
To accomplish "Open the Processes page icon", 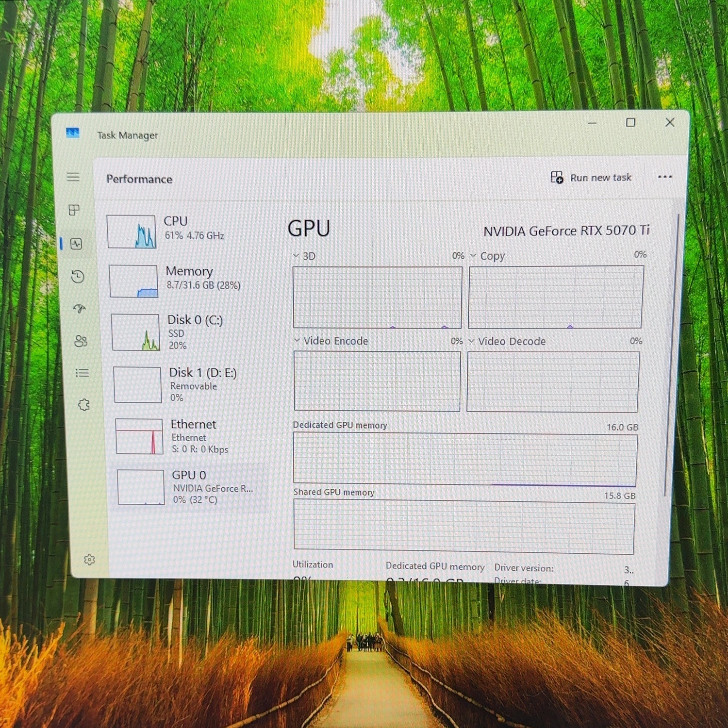I will [74, 210].
